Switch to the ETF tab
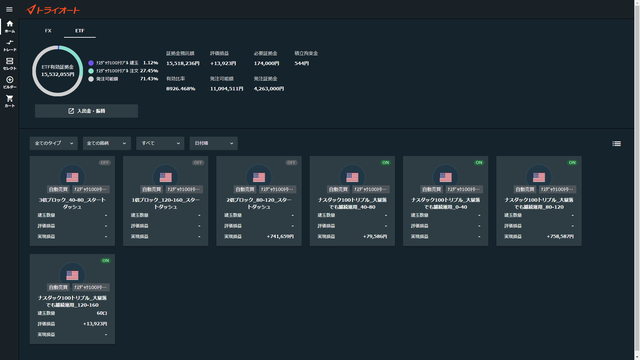 pos(80,31)
